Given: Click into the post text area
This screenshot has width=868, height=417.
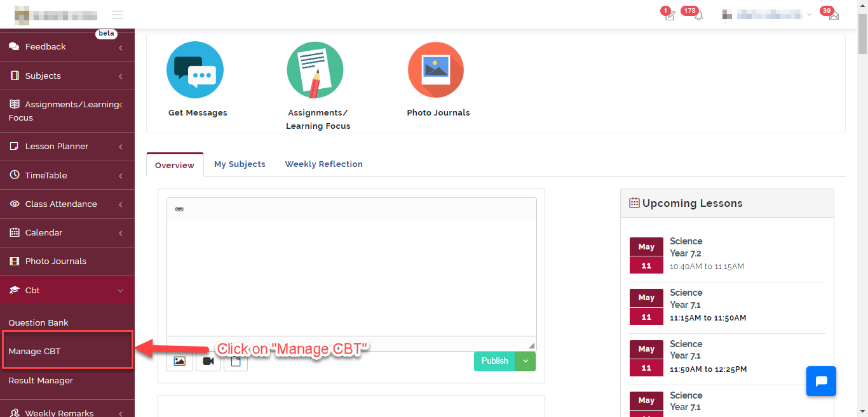Looking at the screenshot, I should point(351,278).
